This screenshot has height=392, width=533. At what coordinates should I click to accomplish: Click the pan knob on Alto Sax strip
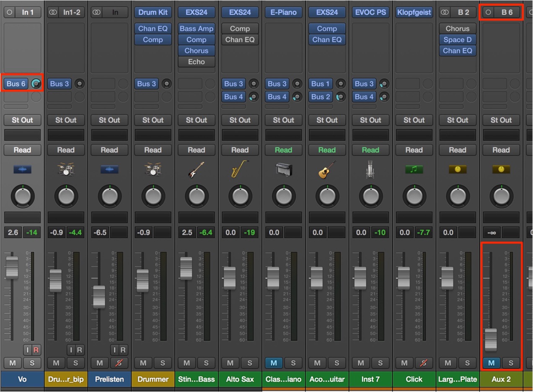coord(240,196)
